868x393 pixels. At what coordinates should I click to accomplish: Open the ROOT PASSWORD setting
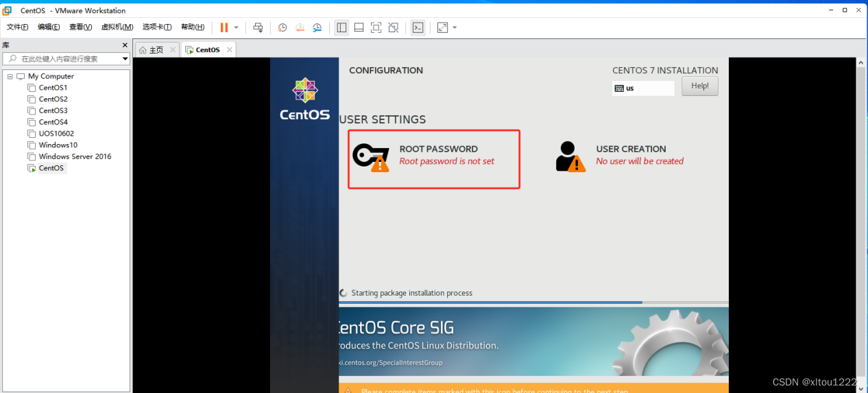434,159
